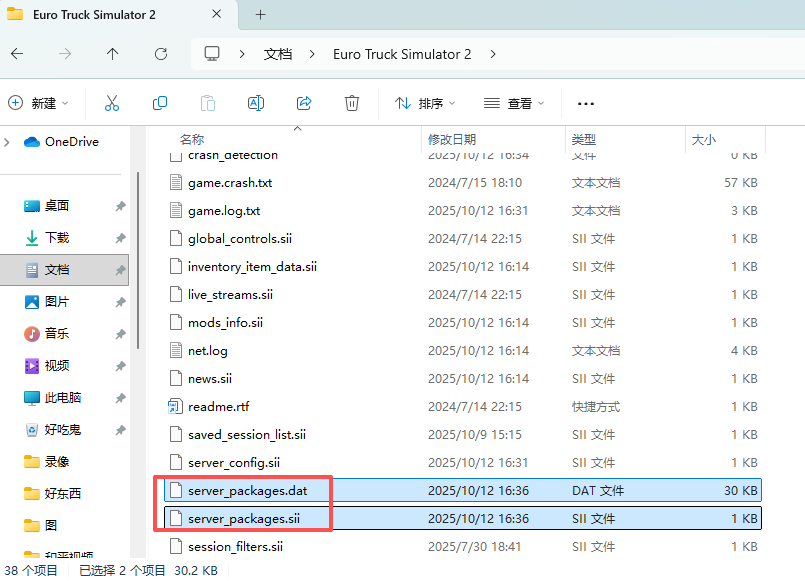The width and height of the screenshot is (805, 581).
Task: Expand the OneDrive tree node
Action: pos(8,142)
